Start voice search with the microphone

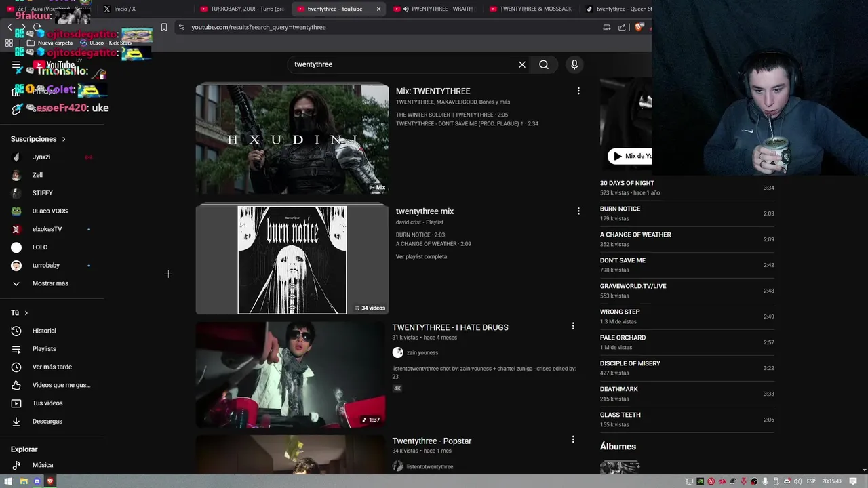[574, 64]
